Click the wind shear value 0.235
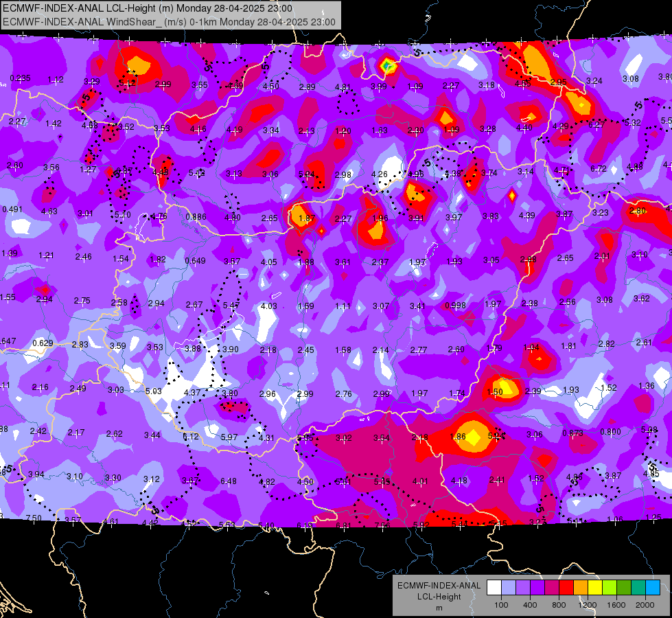Viewport: 672px width, 618px height. (20, 78)
